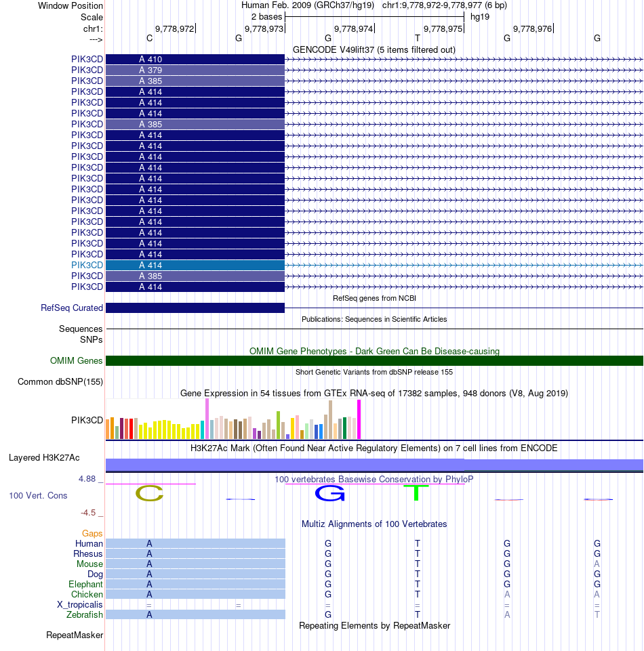Image resolution: width=644 pixels, height=651 pixels.
Task: Open 'Short Genetic Variants from dbSNP release 155' title
Action: coord(374,372)
